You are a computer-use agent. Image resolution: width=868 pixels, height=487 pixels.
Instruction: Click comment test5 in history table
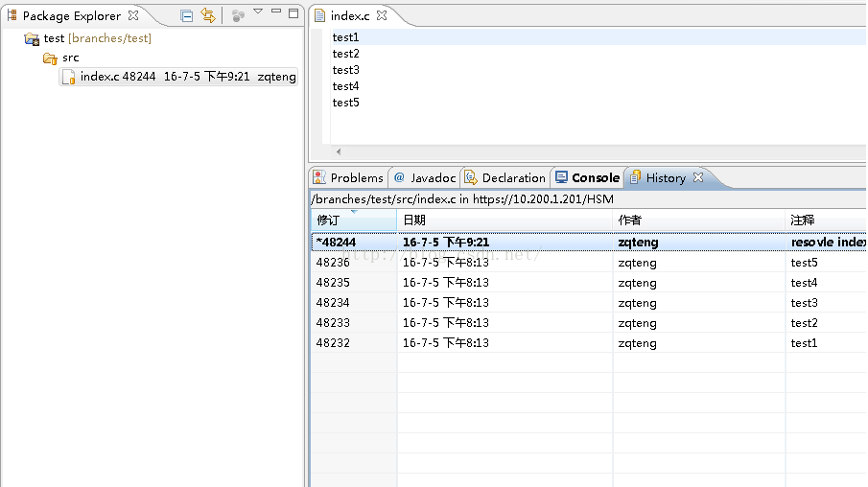[805, 263]
